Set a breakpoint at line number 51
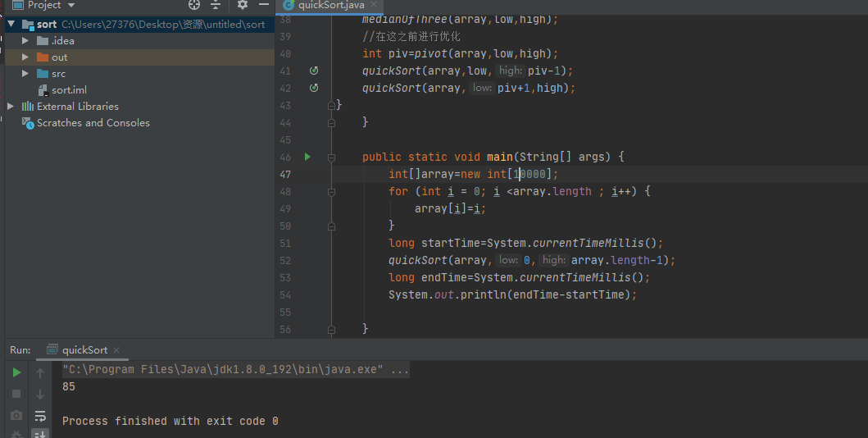Image resolution: width=868 pixels, height=438 pixels. [x=285, y=243]
